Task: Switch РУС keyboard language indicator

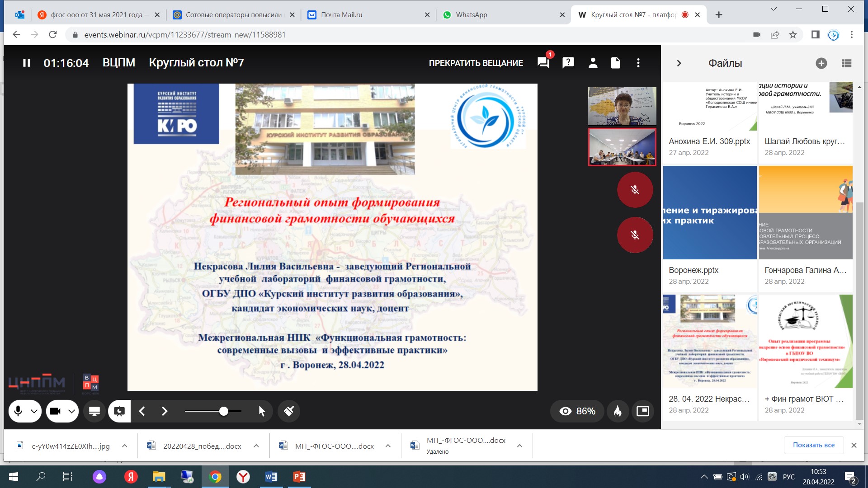Action: coord(789,477)
